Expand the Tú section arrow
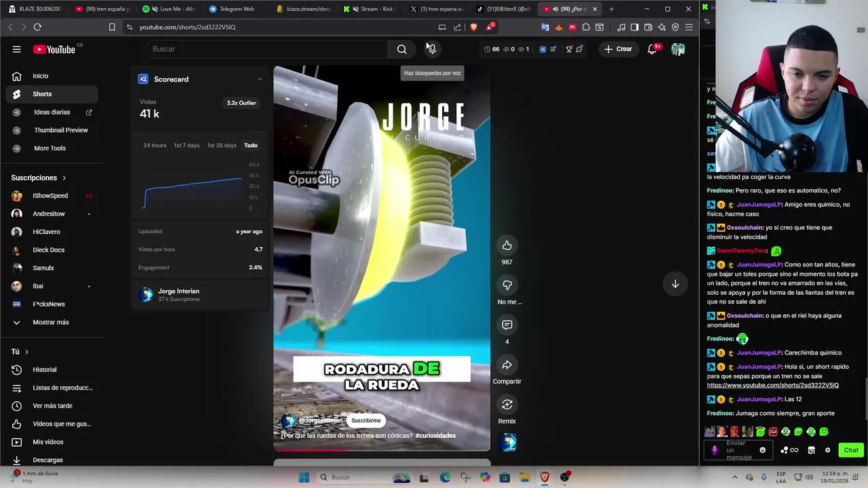The width and height of the screenshot is (868, 488). [x=26, y=352]
